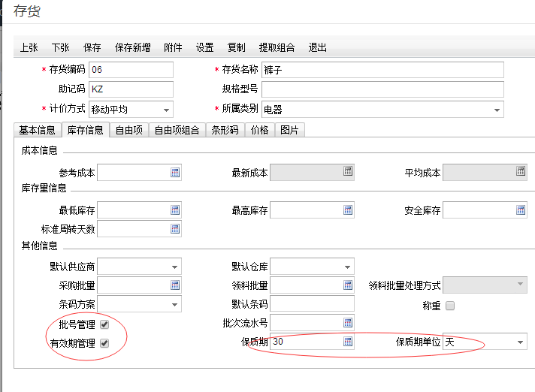Toggle the 有效期管理 checkbox

pos(104,343)
